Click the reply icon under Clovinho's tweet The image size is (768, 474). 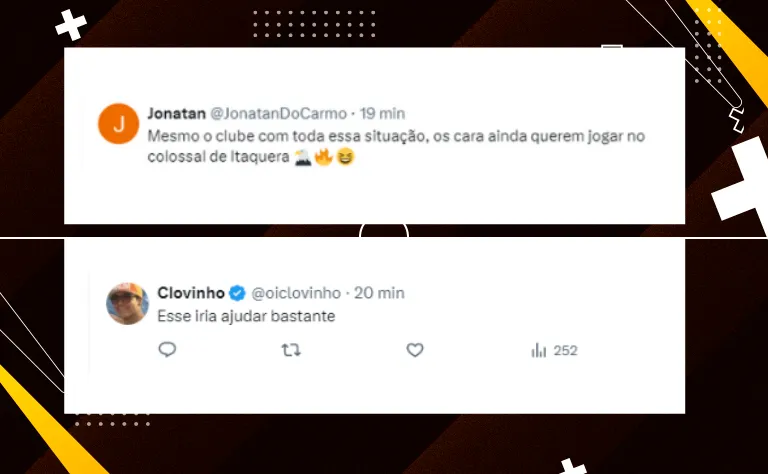pyautogui.click(x=168, y=350)
